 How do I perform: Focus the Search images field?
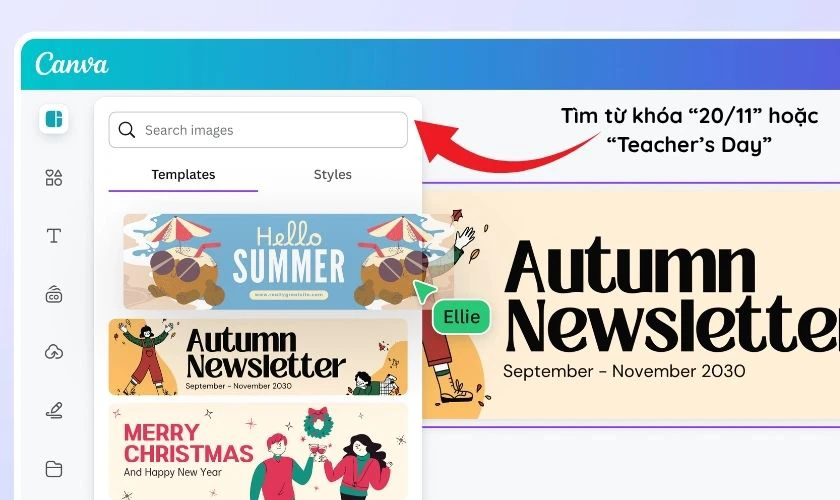258,130
